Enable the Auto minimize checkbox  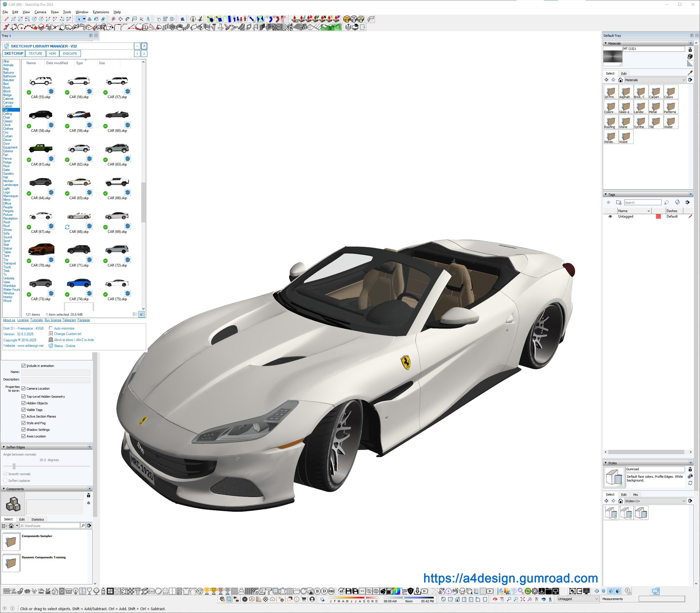click(51, 328)
